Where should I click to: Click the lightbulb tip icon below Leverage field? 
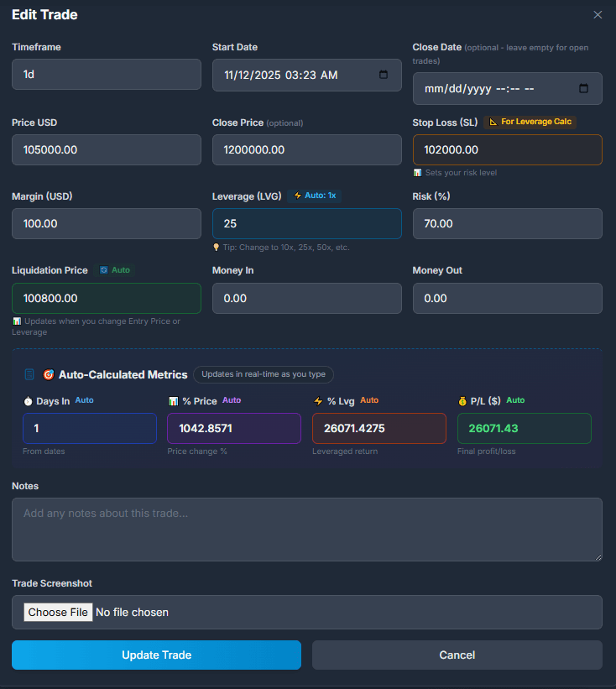[217, 247]
